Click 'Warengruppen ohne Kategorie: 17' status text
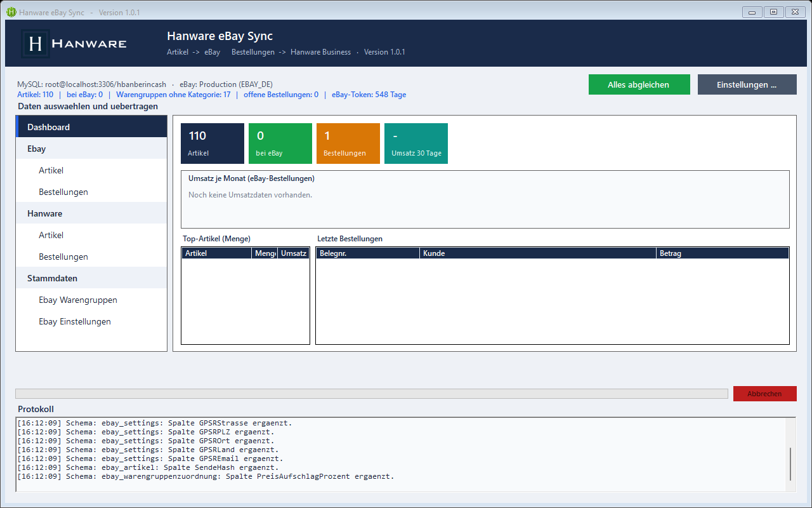This screenshot has width=812, height=508. [173, 95]
